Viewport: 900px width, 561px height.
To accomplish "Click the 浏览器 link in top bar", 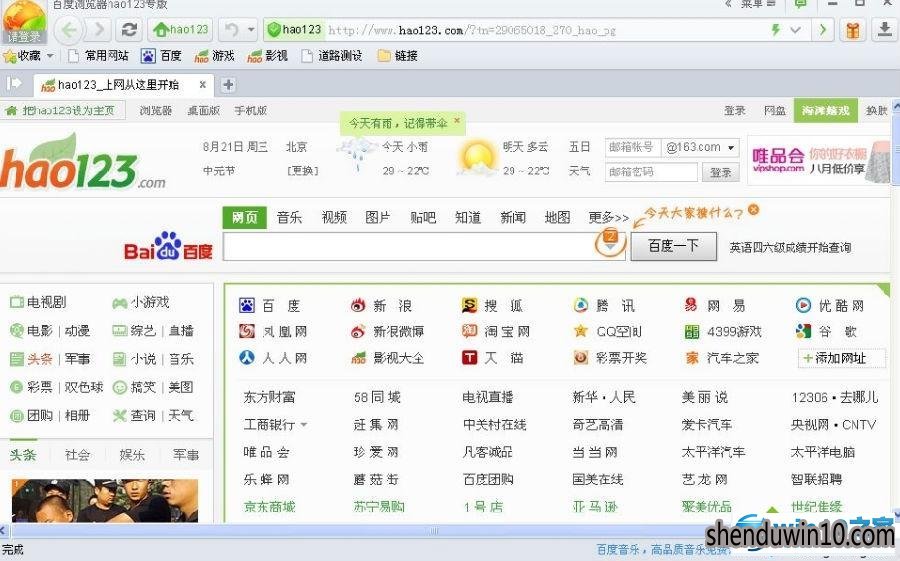I will (156, 110).
